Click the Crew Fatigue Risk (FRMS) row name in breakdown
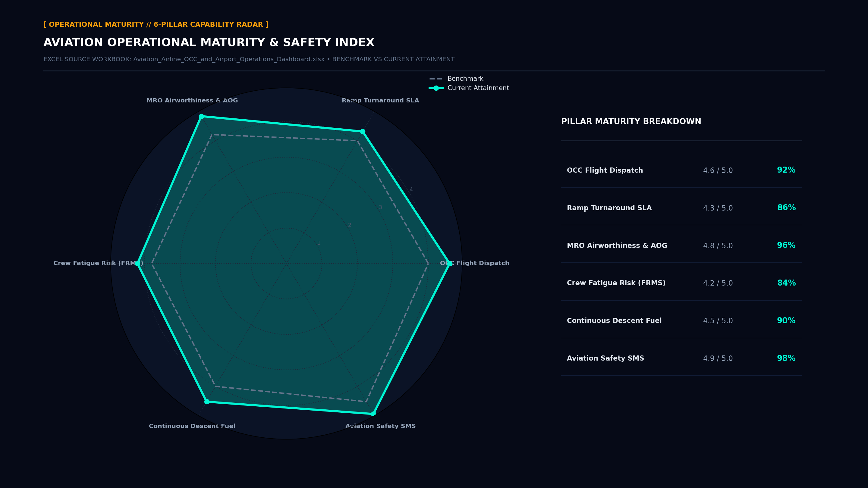Screen dimensions: 868x488 616,283
